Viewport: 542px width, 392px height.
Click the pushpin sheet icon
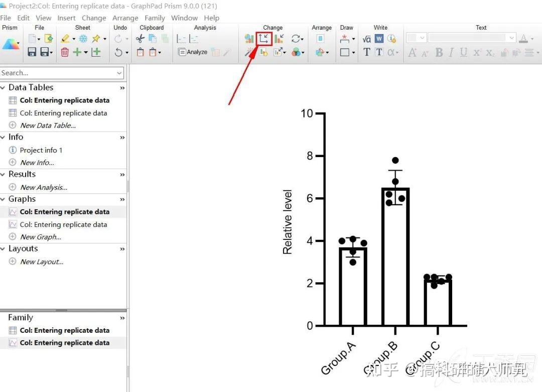tap(96, 39)
